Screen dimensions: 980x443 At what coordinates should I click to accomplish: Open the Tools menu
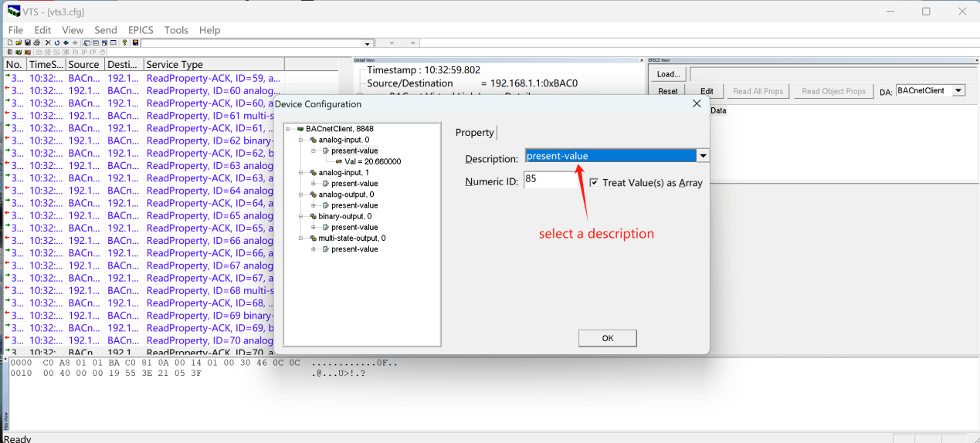(176, 30)
